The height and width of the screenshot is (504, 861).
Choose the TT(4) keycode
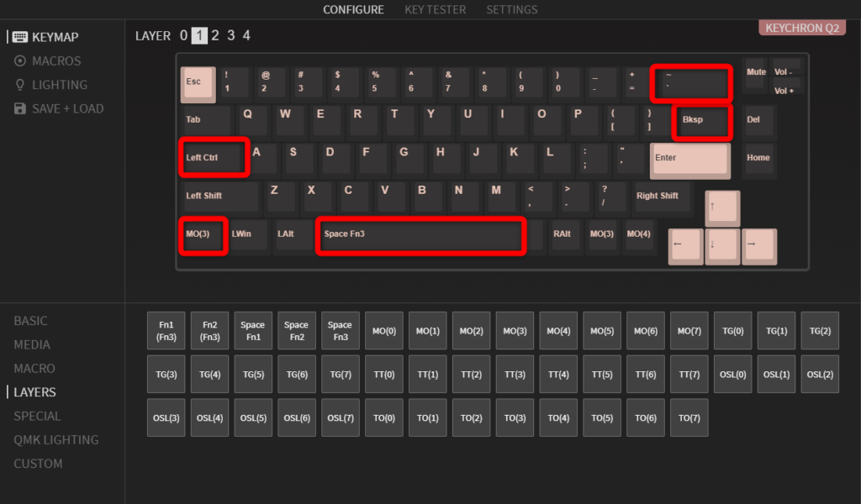click(x=558, y=374)
